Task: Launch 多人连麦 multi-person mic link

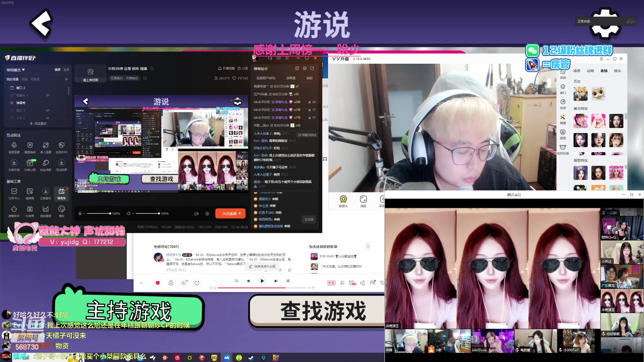Action: (x=46, y=147)
